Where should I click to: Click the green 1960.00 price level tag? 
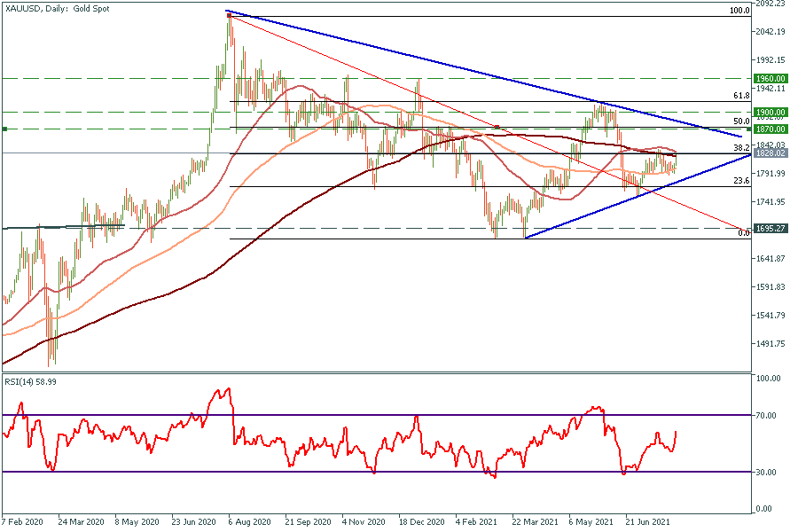771,79
